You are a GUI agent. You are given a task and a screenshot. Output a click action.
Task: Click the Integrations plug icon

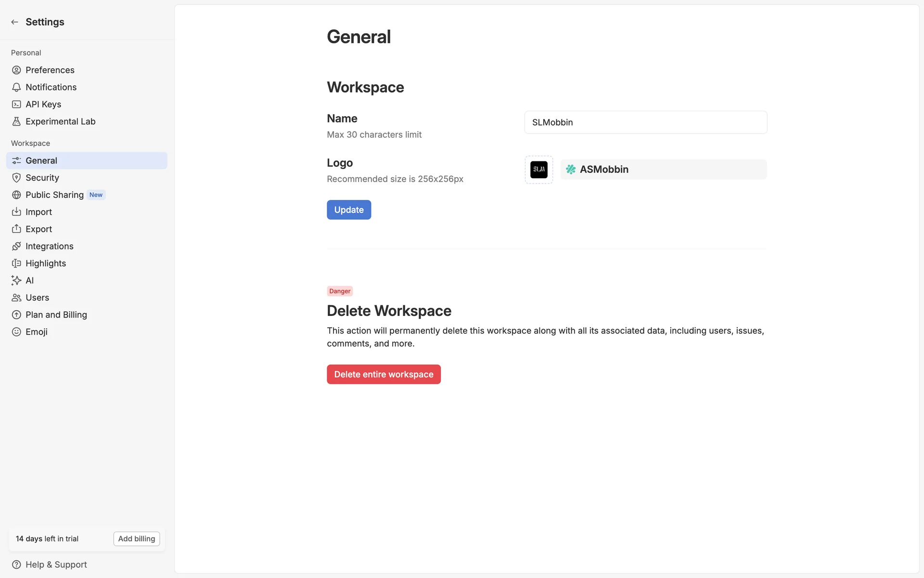[x=16, y=246]
